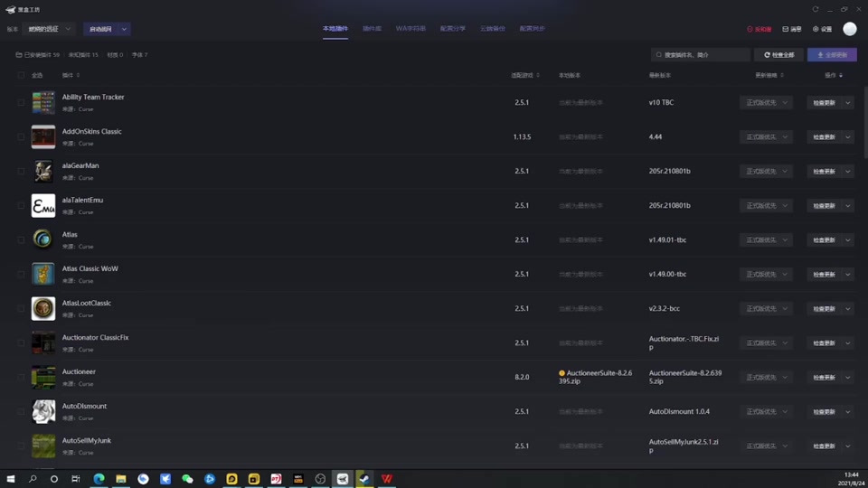Select the fonts filter showing 7
Screen dimensions: 868x488
tap(139, 55)
